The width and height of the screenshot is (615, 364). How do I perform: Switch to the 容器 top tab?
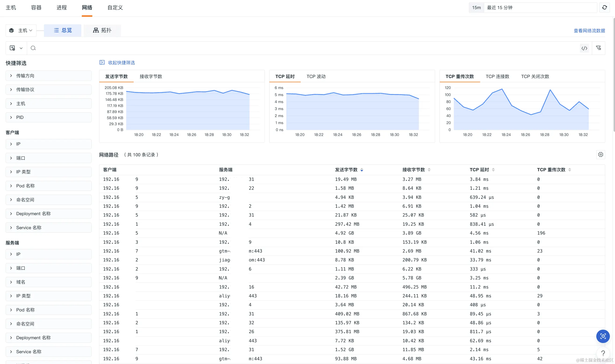coord(36,8)
